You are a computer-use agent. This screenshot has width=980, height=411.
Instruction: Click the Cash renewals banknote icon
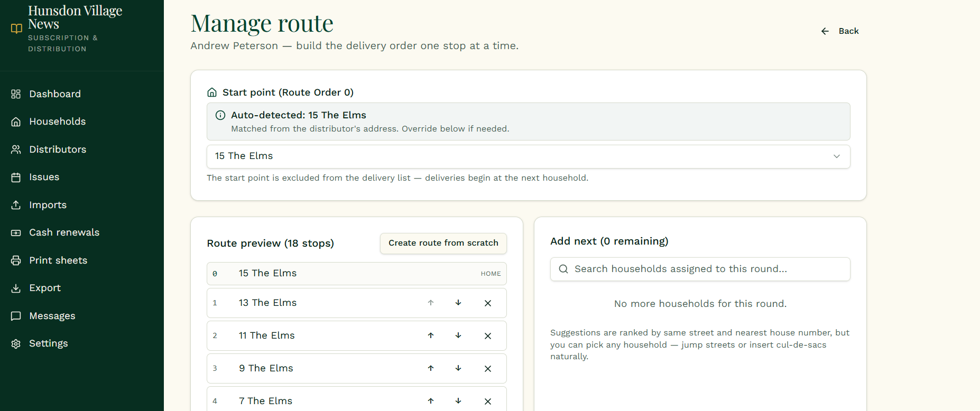(x=16, y=232)
